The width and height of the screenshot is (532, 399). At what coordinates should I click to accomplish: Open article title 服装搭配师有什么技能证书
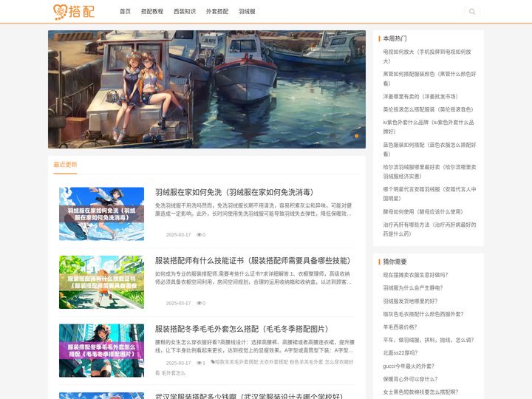253,261
